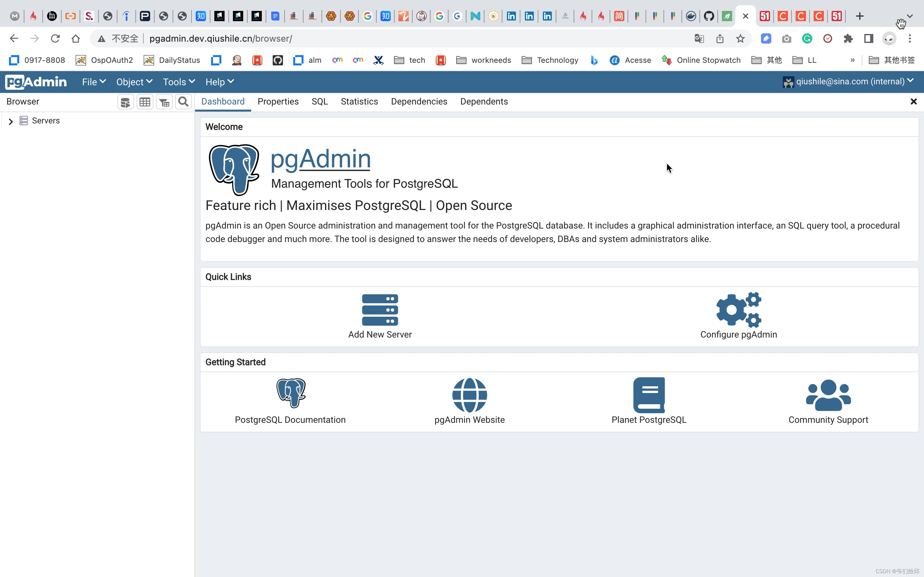Expand the Servers tree node

pos(11,121)
